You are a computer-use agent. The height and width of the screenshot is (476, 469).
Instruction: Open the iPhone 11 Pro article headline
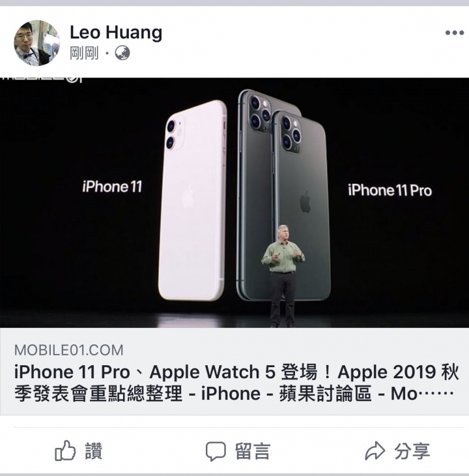click(236, 383)
